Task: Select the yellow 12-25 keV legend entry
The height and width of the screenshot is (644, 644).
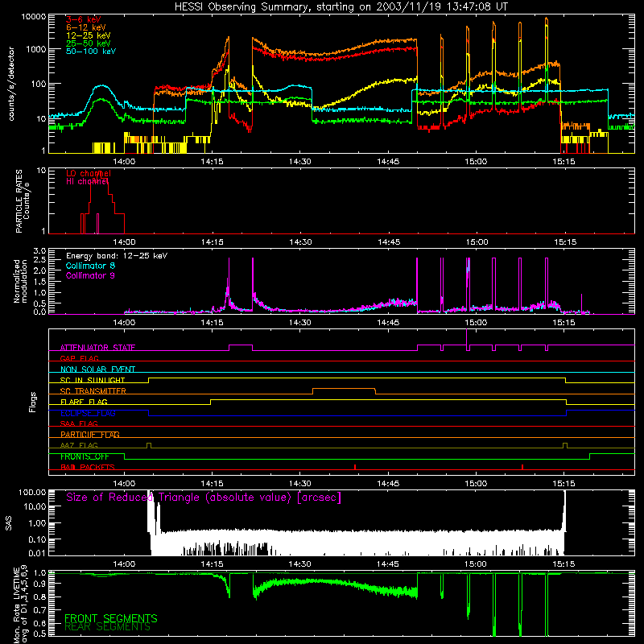Action: 88,35
